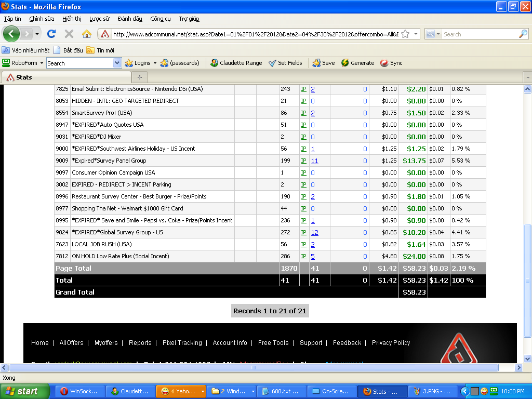Click the horizontal scrollbar thumb
Screen dimensions: 532x399
pyautogui.click(x=254, y=367)
